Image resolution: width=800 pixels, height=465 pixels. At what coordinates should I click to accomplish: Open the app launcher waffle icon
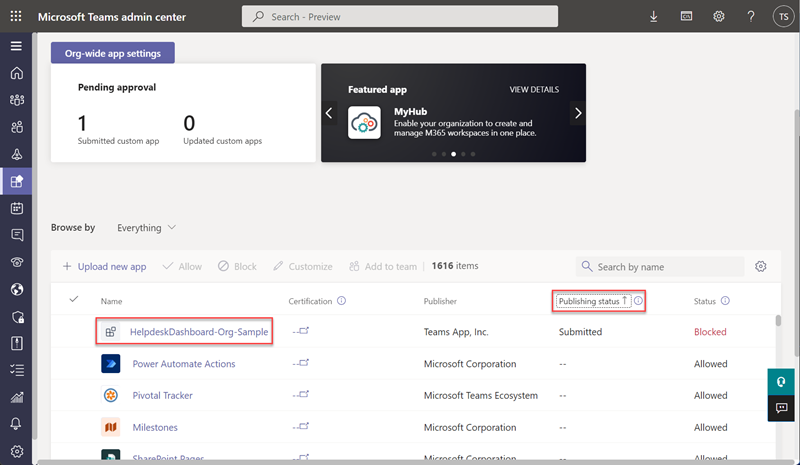coord(16,16)
